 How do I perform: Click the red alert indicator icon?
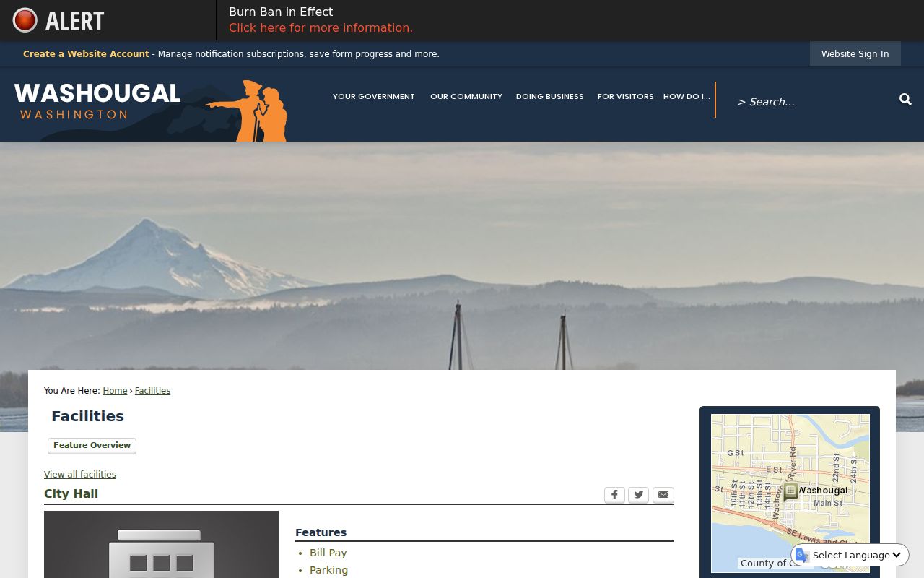click(25, 20)
